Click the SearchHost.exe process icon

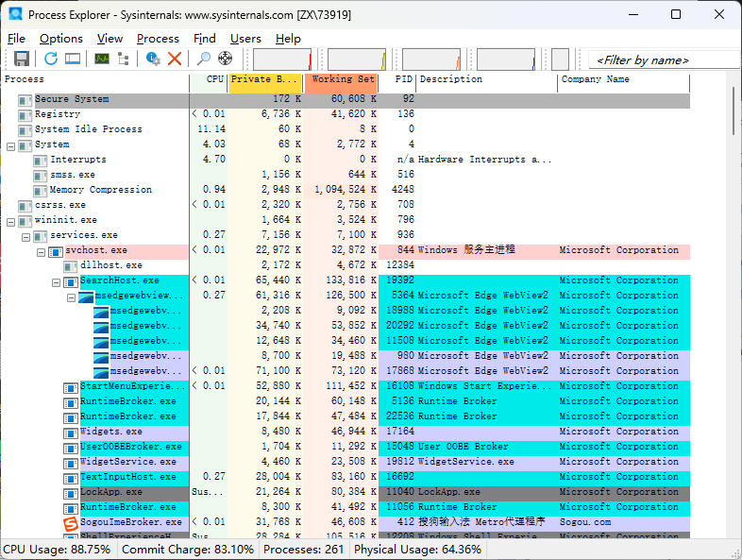pos(71,282)
